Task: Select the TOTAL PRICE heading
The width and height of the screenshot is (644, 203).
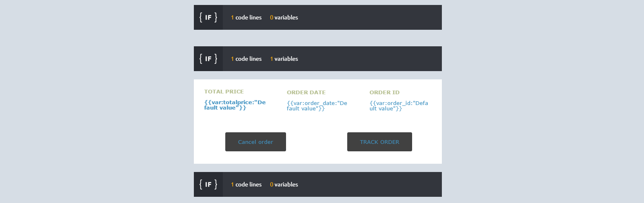Action: coord(224,92)
